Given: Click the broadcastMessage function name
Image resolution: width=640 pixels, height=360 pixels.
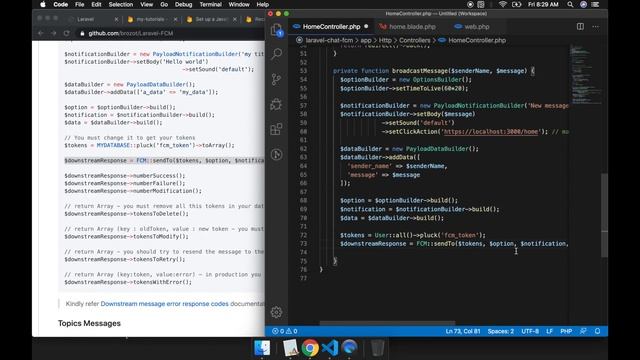Looking at the screenshot, I should point(419,71).
